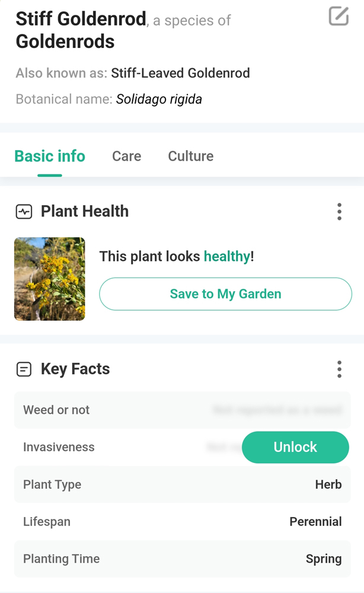Click the botanical name Solidago rigida

tap(159, 98)
